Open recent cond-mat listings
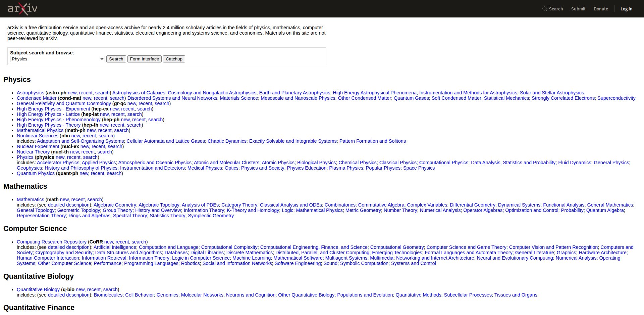The width and height of the screenshot is (644, 315). (x=101, y=98)
